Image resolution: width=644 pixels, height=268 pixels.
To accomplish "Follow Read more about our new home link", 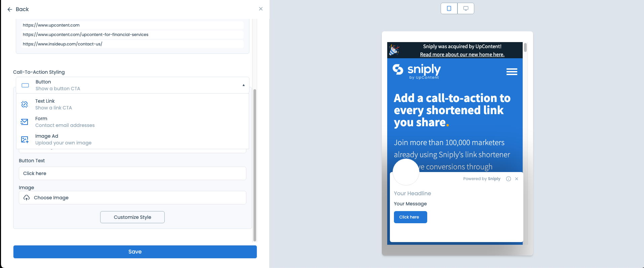I will [x=462, y=55].
